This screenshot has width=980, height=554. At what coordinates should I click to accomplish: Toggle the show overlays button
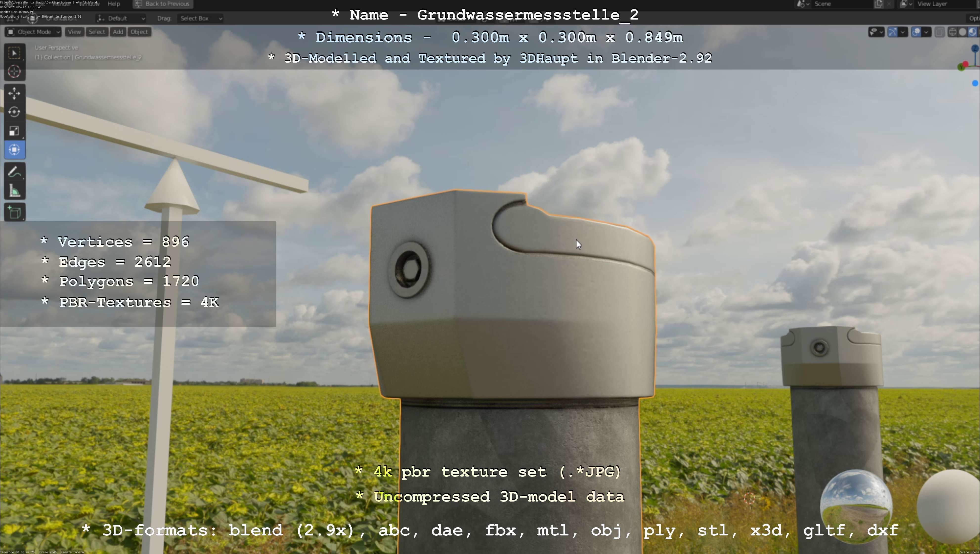click(916, 32)
